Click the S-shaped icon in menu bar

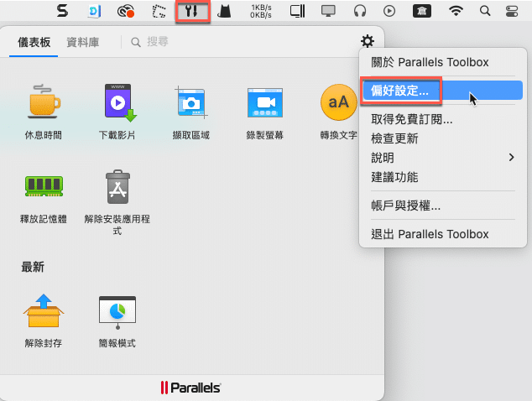[x=62, y=11]
